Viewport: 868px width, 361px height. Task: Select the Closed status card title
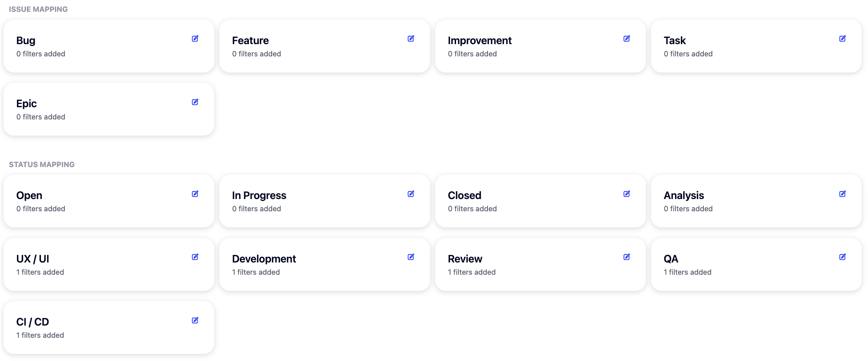(464, 195)
